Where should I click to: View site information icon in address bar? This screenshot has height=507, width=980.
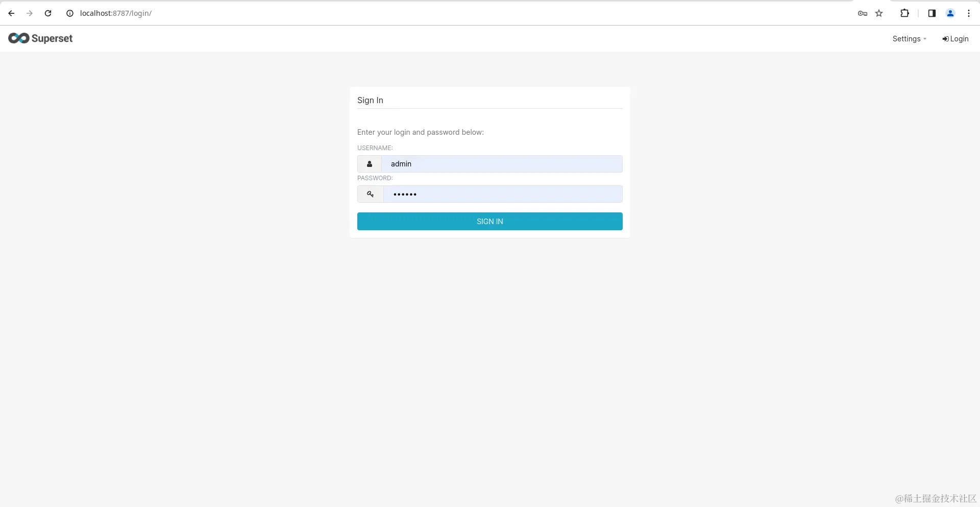click(70, 13)
